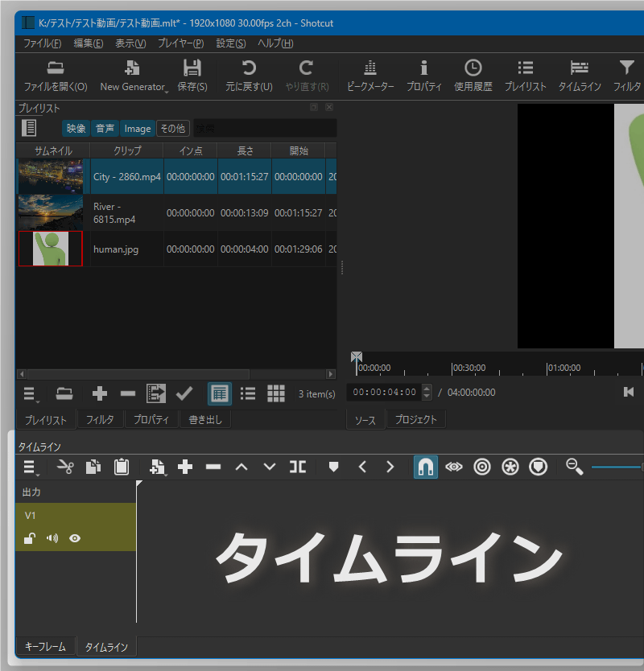
Task: Open playlist hamburger menu dropdown
Action: [30, 394]
